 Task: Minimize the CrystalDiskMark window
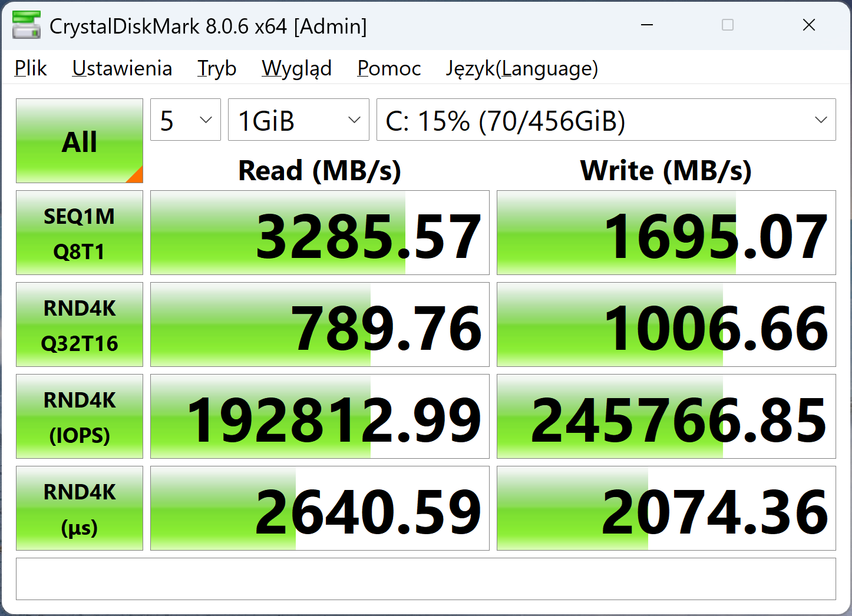[647, 25]
